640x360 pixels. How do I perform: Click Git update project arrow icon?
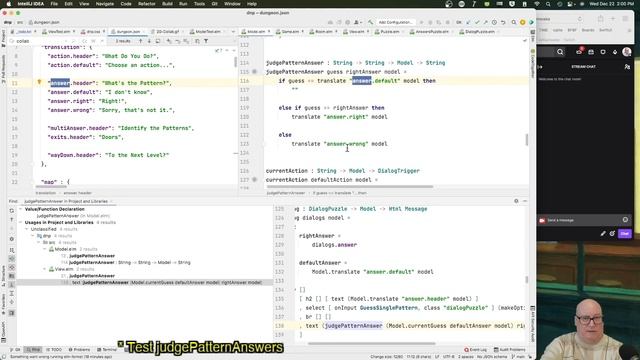point(469,22)
